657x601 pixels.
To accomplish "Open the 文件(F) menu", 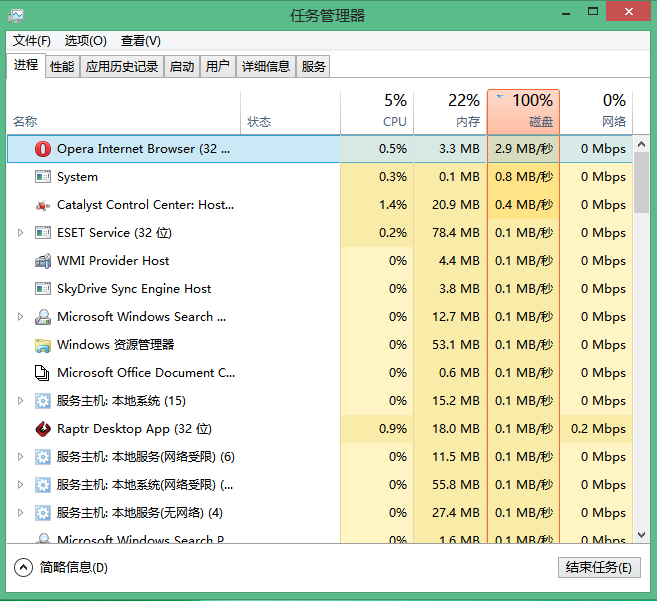I will coord(32,41).
